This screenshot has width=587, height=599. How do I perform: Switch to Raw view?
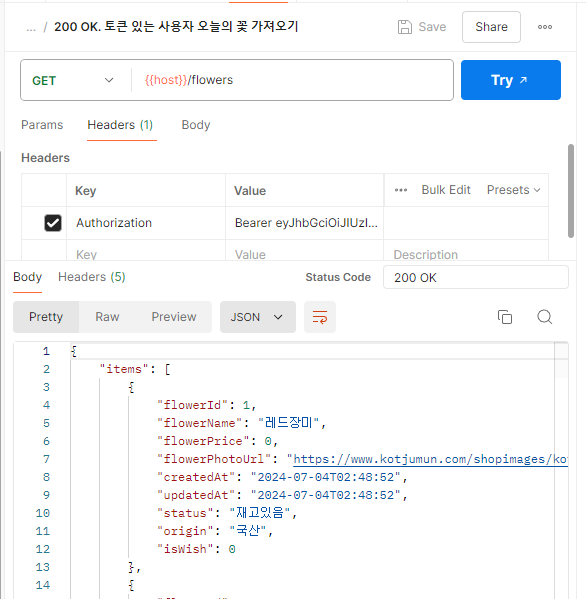(107, 317)
